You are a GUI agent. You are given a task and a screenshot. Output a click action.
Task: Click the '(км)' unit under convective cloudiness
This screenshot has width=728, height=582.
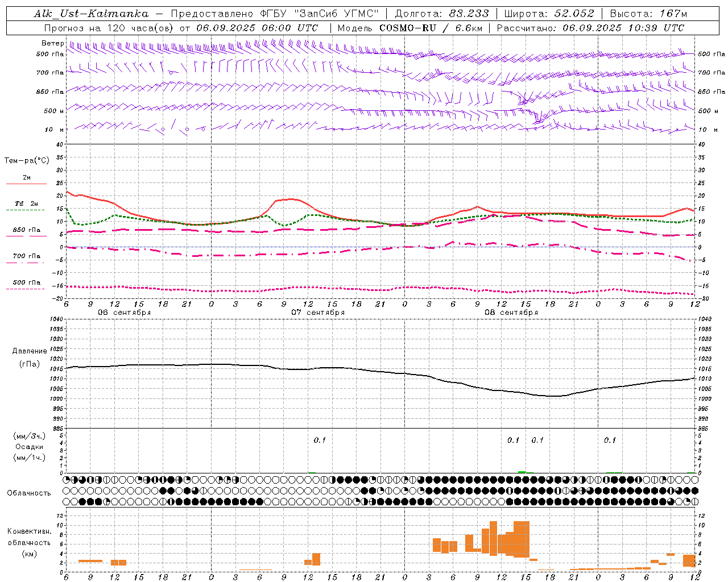tap(29, 554)
